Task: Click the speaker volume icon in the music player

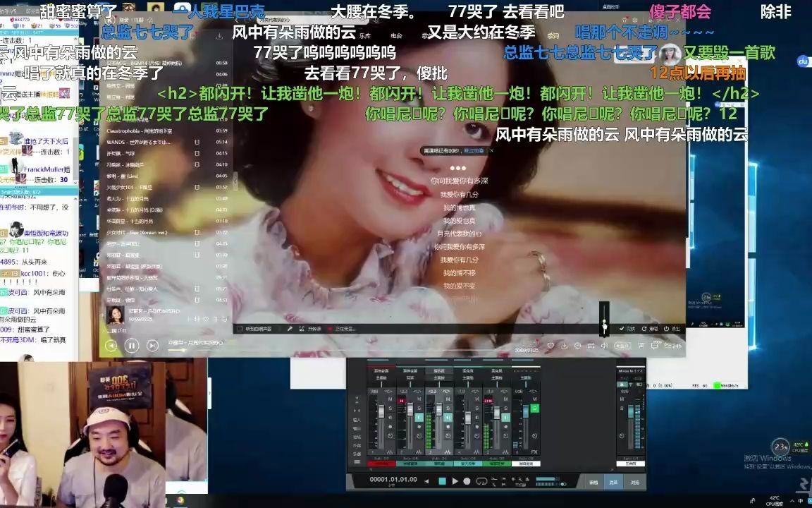Action: point(604,346)
